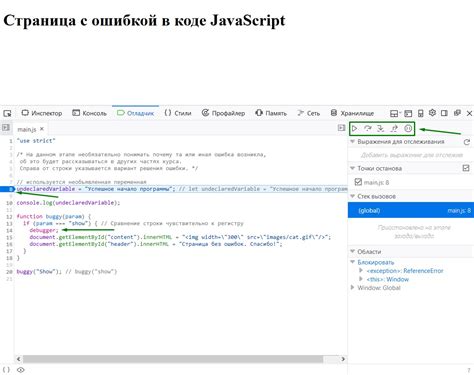Viewport: 474px width, 375px height.
Task: Collapse the Блокировать scope
Action: pos(352,262)
